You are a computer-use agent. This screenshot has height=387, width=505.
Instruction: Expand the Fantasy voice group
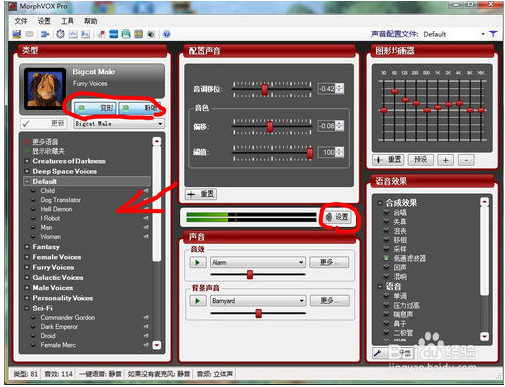click(x=27, y=247)
